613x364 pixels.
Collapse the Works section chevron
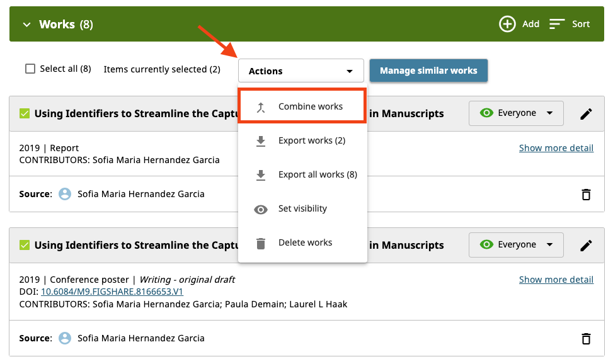(26, 25)
